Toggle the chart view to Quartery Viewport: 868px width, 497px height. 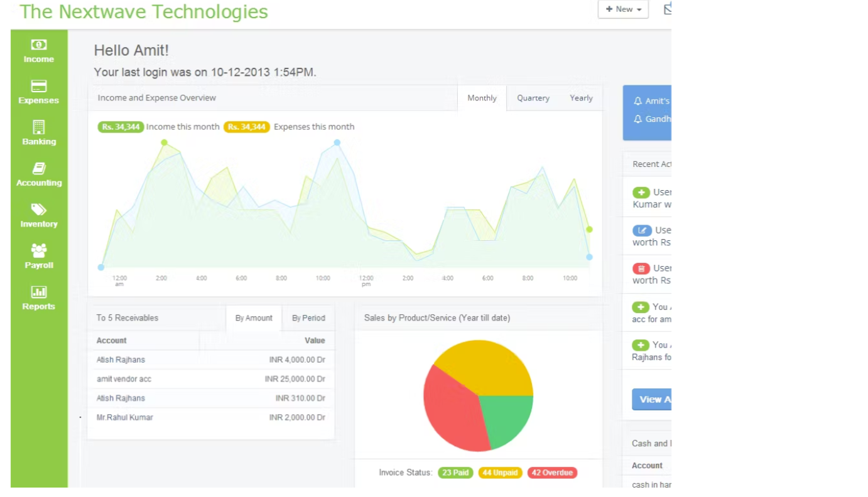coord(533,98)
